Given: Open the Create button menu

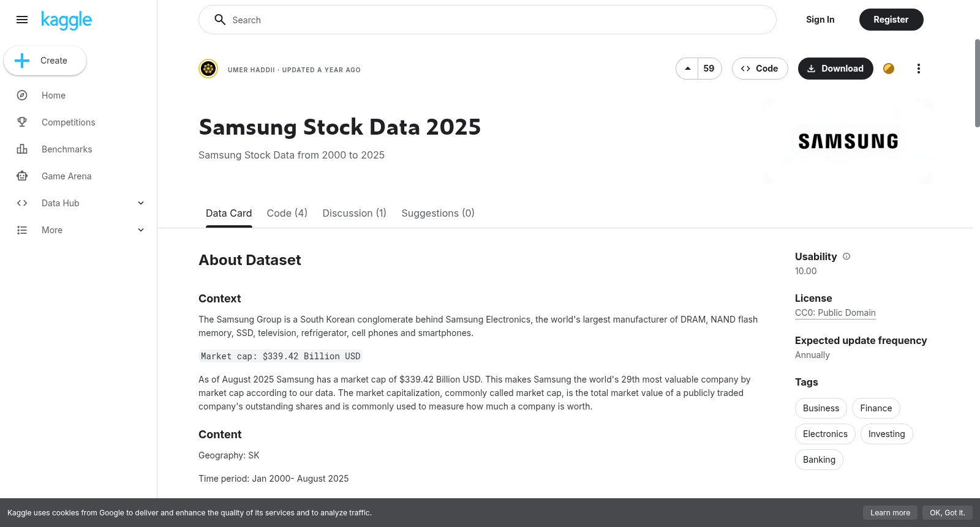Looking at the screenshot, I should point(45,61).
